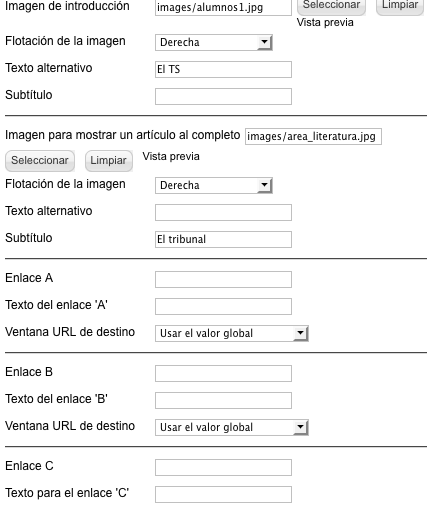
Task: Open Vista previa link for full article image
Action: [171, 156]
